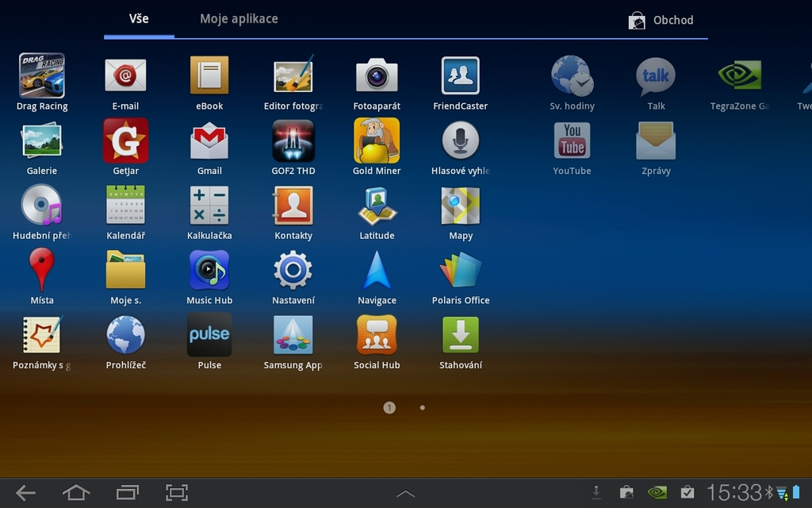Open the Kalkulačka calculator
Screen dimensions: 812x508
(x=209, y=206)
